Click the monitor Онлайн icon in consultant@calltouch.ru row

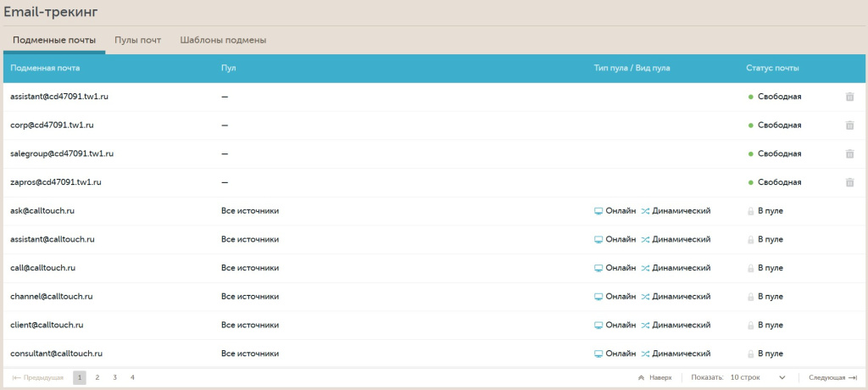click(598, 354)
